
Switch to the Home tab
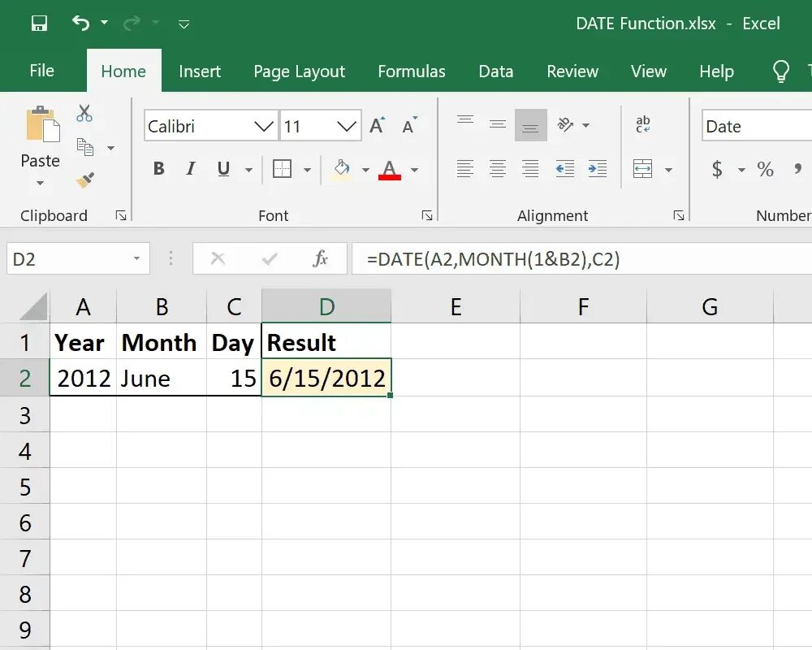pyautogui.click(x=123, y=71)
